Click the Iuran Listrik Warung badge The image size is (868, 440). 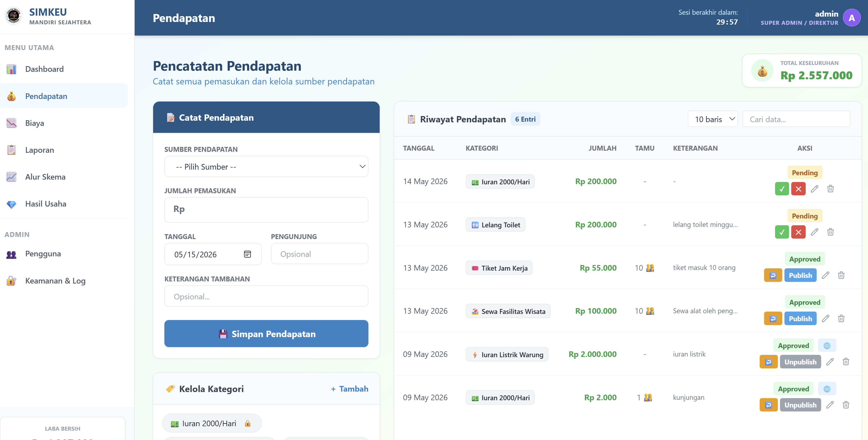(507, 355)
